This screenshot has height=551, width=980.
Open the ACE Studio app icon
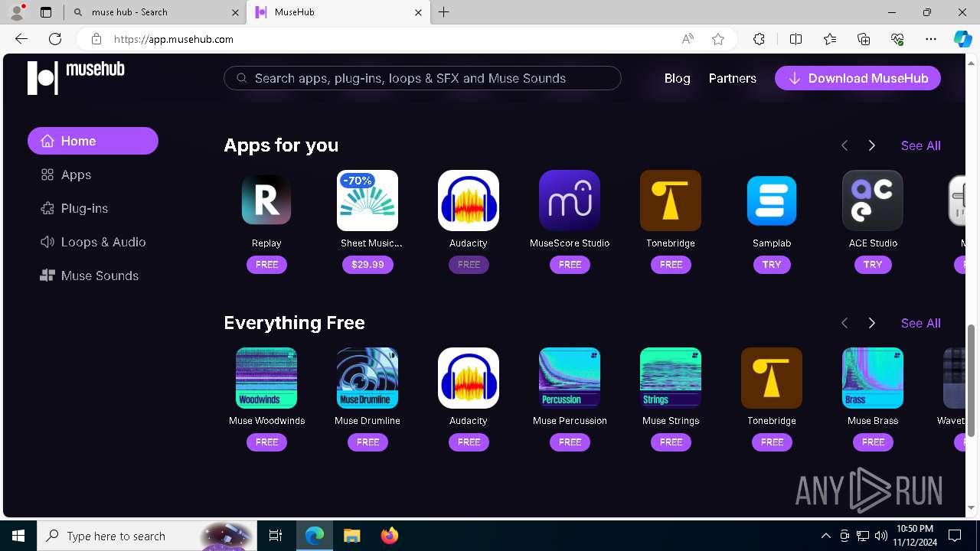(873, 201)
